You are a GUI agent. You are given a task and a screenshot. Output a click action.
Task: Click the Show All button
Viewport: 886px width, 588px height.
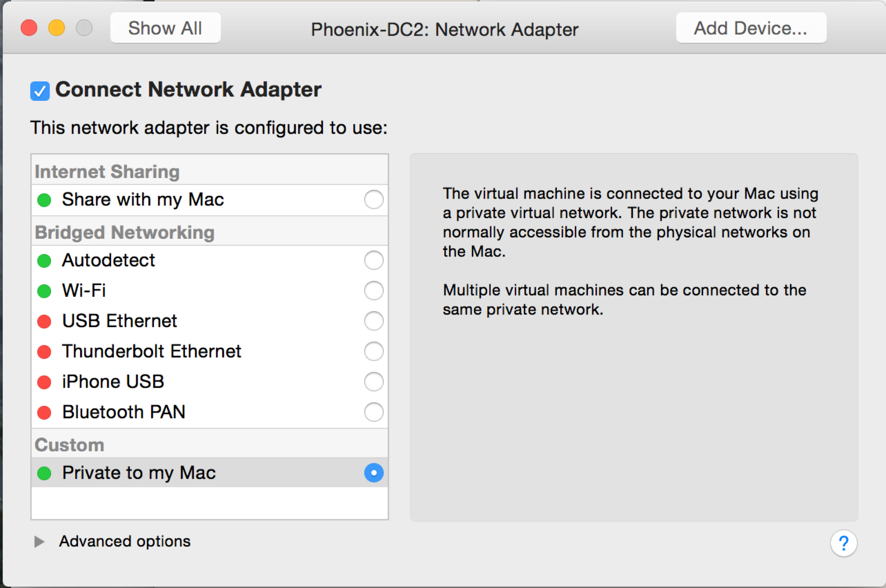(165, 28)
